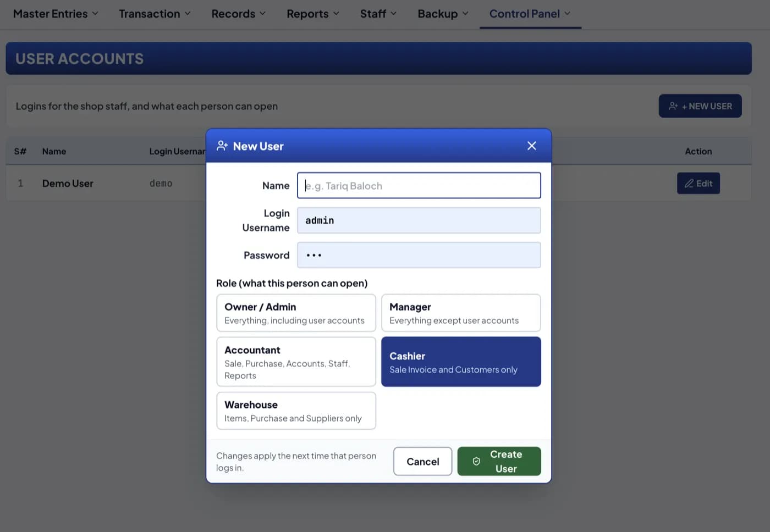Open the Records menu
Screen dimensions: 770x532
pos(238,14)
